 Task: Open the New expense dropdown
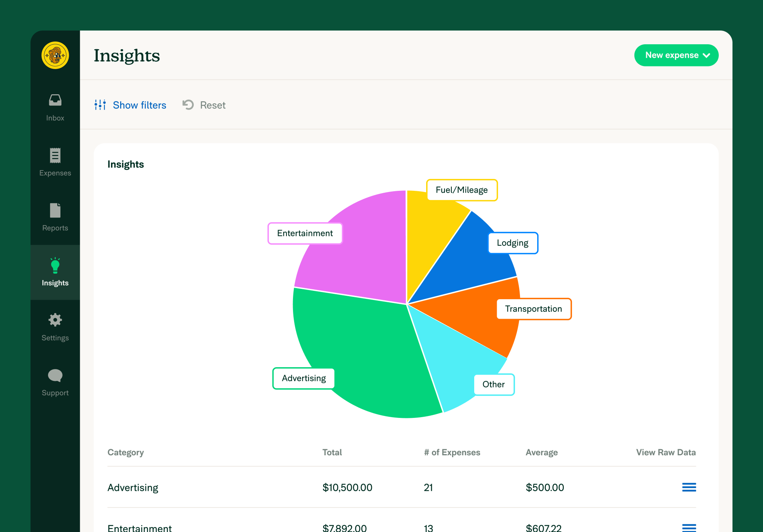tap(677, 55)
